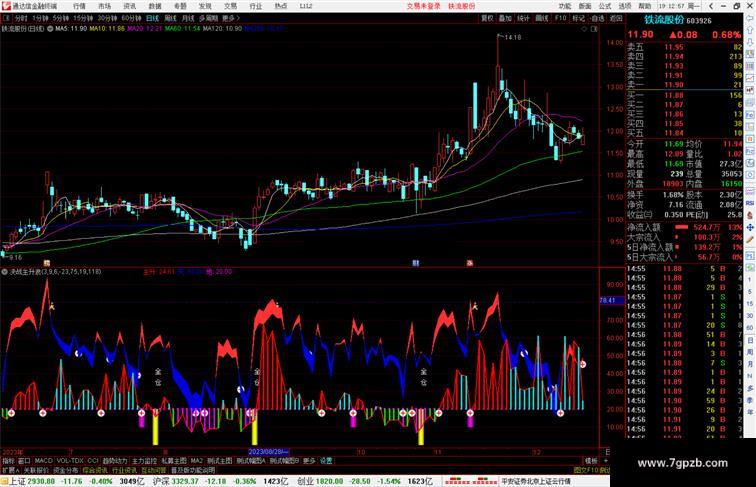Screen dimensions: 756x487
Task: Click the blue left-arrow icon in right sidebar
Action: 750,18
